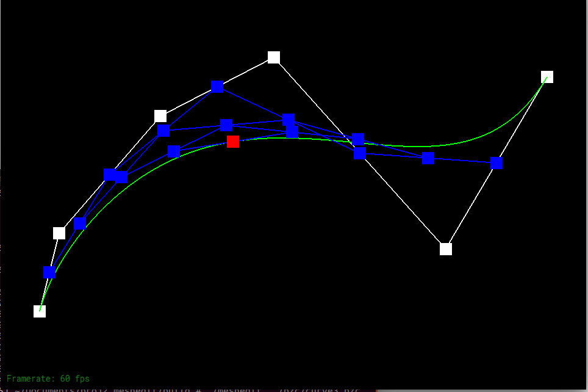Click the second-rightmost blue square
The image size is (588, 392).
click(428, 159)
